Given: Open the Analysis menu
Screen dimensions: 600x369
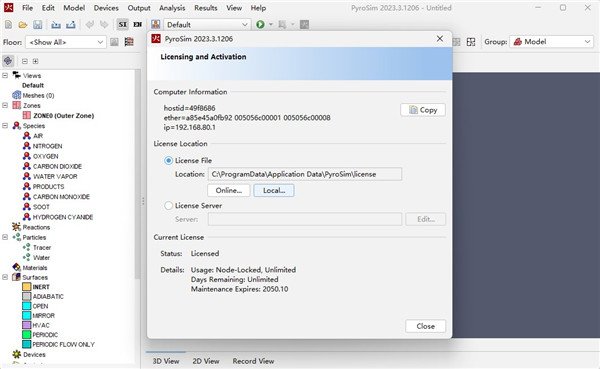Looking at the screenshot, I should coord(172,8).
